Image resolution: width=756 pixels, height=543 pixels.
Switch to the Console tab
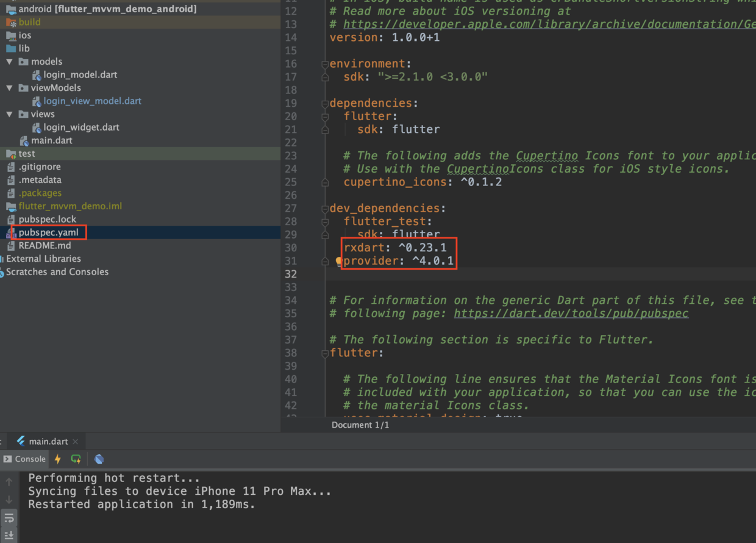24,459
